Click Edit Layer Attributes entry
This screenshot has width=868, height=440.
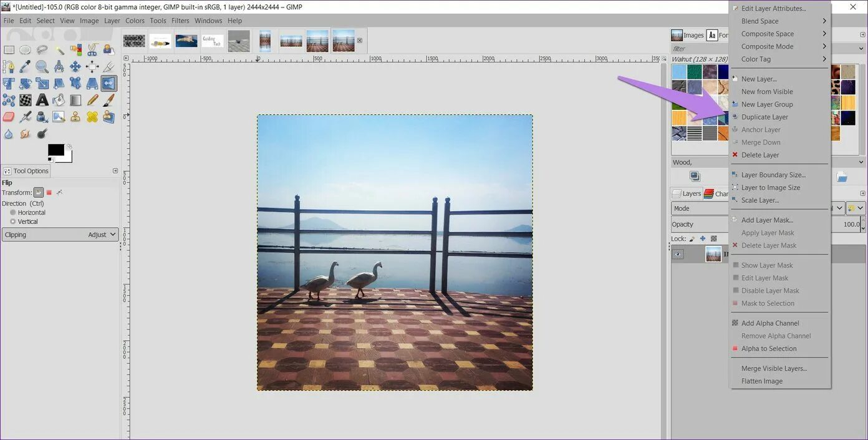(x=780, y=9)
